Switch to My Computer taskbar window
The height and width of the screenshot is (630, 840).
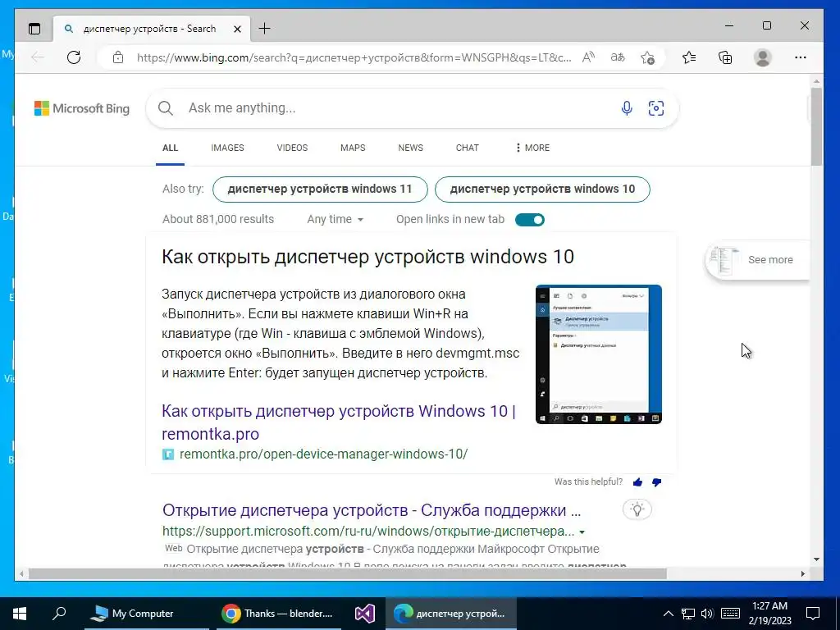click(146, 614)
